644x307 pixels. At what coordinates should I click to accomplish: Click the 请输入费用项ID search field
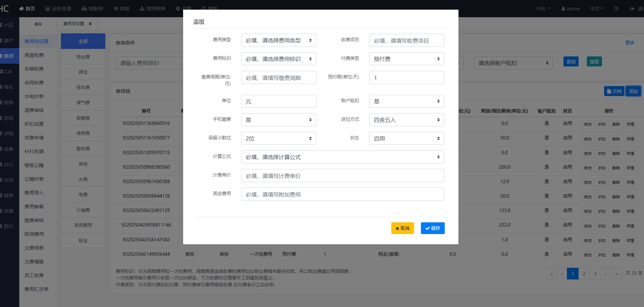point(149,63)
